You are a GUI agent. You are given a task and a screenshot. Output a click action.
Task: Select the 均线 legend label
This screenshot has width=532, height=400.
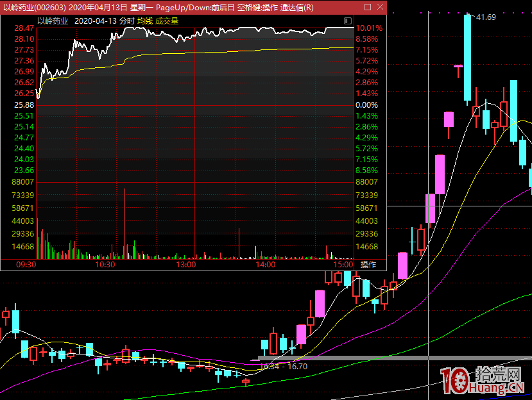click(x=145, y=21)
